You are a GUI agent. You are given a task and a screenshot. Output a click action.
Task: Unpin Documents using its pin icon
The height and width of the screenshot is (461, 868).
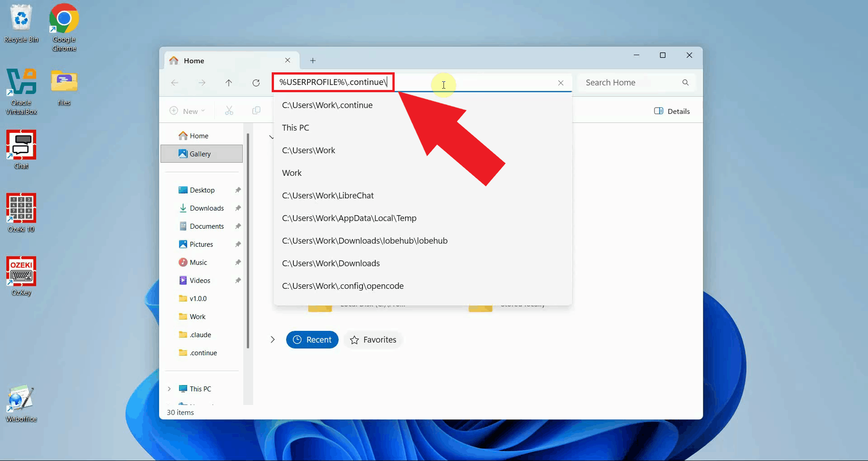[x=238, y=226]
